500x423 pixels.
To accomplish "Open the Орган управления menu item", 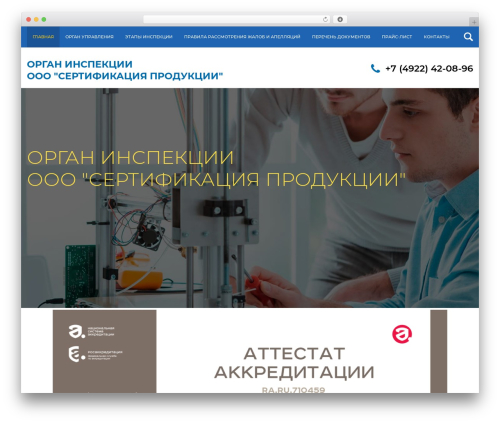I will coord(89,37).
